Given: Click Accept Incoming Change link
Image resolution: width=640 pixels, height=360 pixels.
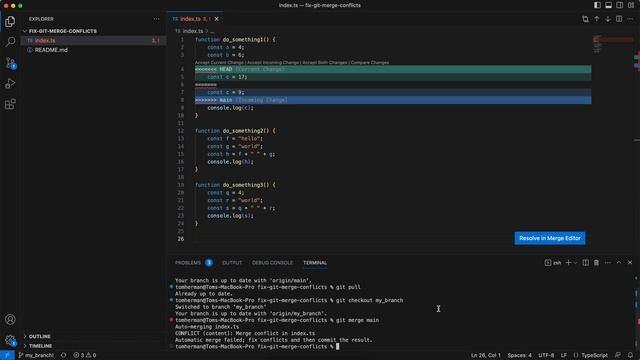Looking at the screenshot, I should tap(273, 62).
